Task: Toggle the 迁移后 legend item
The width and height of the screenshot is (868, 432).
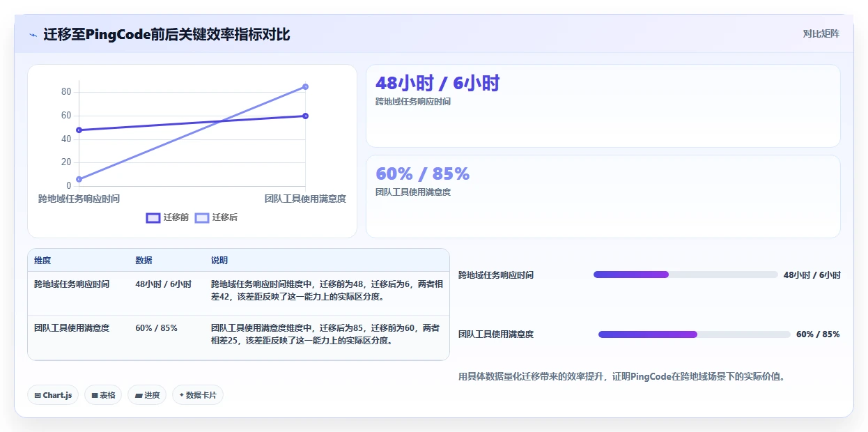Action: click(216, 217)
